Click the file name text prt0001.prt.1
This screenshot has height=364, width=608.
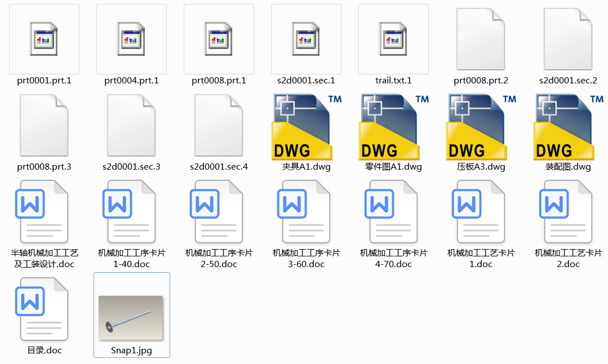coord(44,81)
